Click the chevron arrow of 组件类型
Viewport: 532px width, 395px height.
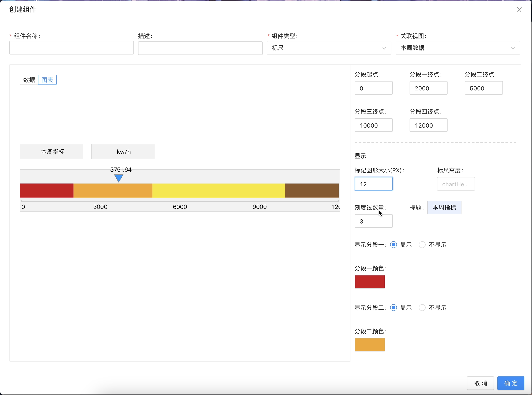(384, 48)
